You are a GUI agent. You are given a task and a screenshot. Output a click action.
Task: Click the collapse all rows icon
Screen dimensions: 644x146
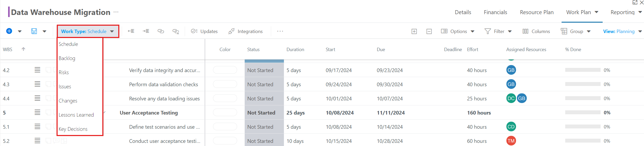click(x=429, y=31)
